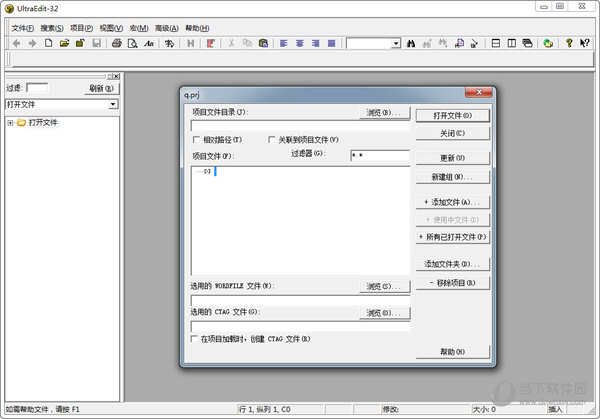Open the toolbar search combo box dropdown
This screenshot has height=419, width=600.
[396, 43]
